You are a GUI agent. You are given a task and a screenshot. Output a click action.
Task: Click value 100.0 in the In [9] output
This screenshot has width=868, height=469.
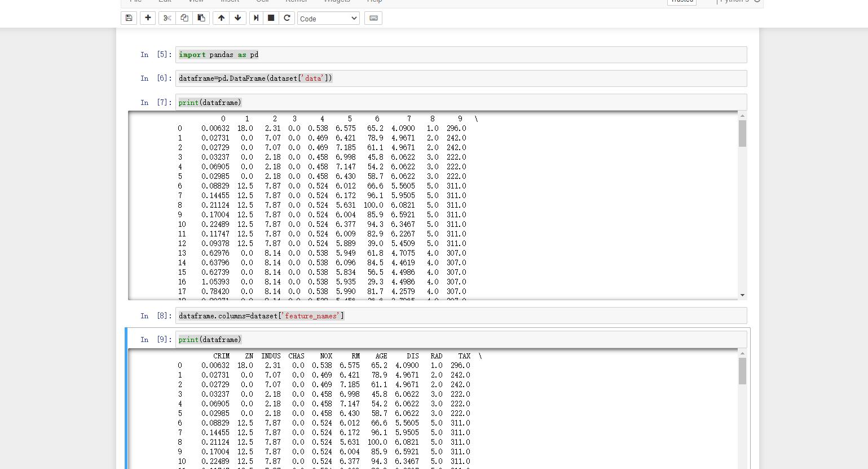[377, 442]
